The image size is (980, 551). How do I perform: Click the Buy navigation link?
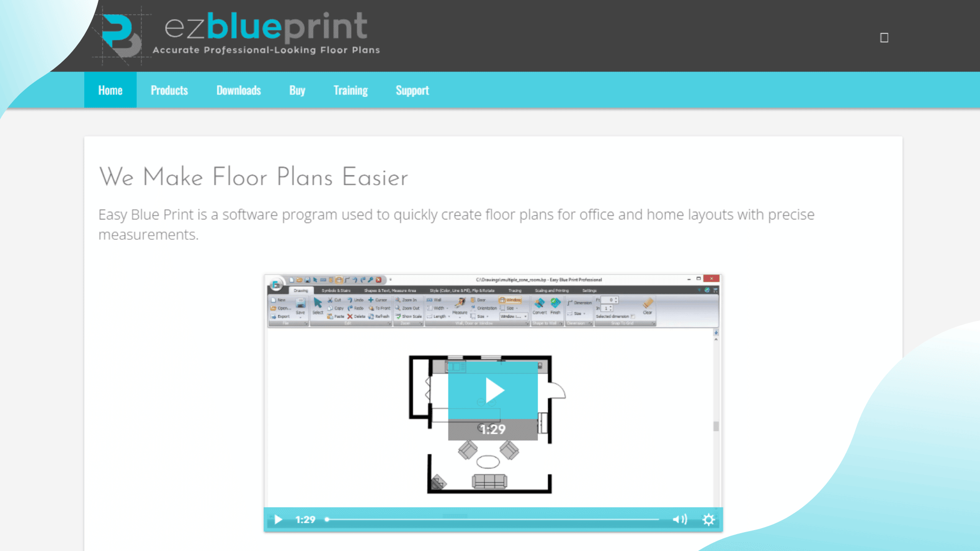click(x=297, y=89)
